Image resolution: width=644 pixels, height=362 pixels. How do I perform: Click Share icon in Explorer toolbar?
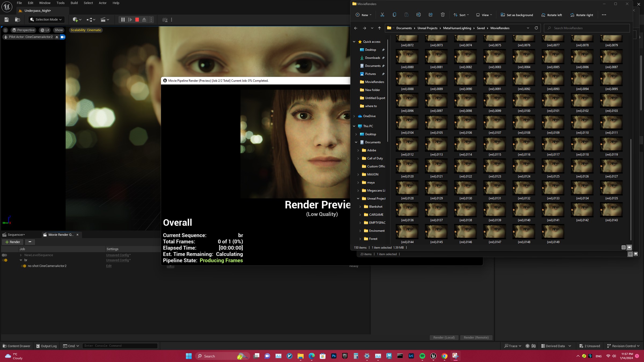tap(431, 15)
